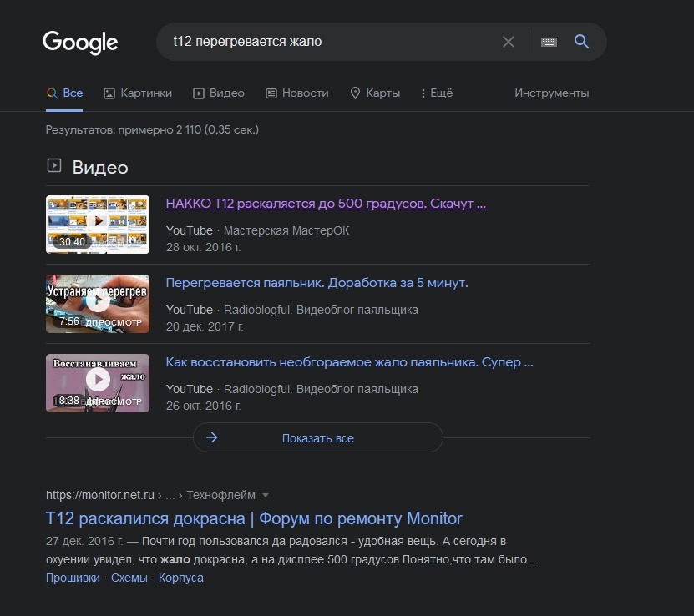Open the Ещё more menu
The image size is (694, 616).
pos(437,93)
